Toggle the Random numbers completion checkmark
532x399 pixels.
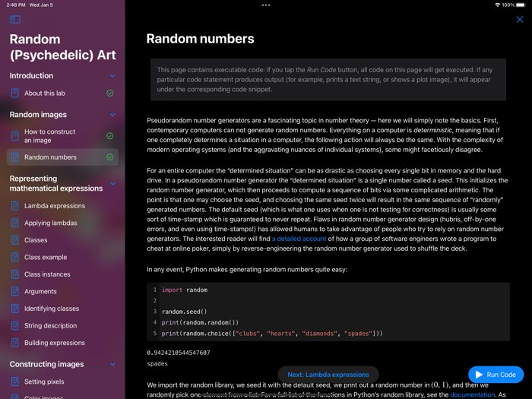[110, 157]
